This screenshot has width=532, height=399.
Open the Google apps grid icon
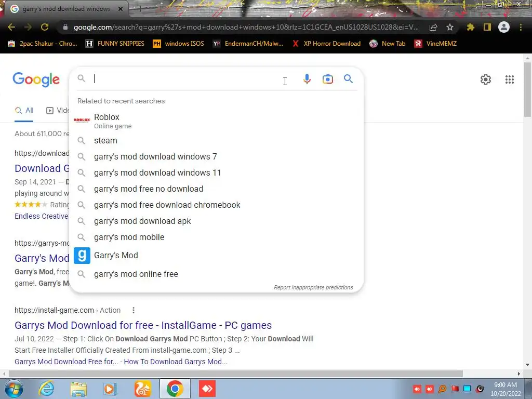[510, 79]
